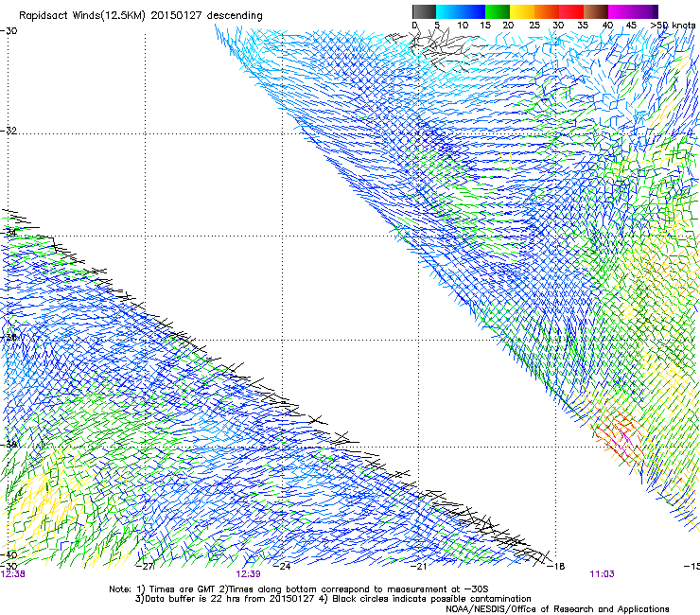Click the '-27' longitude axis label
700x615 pixels.
145,567
